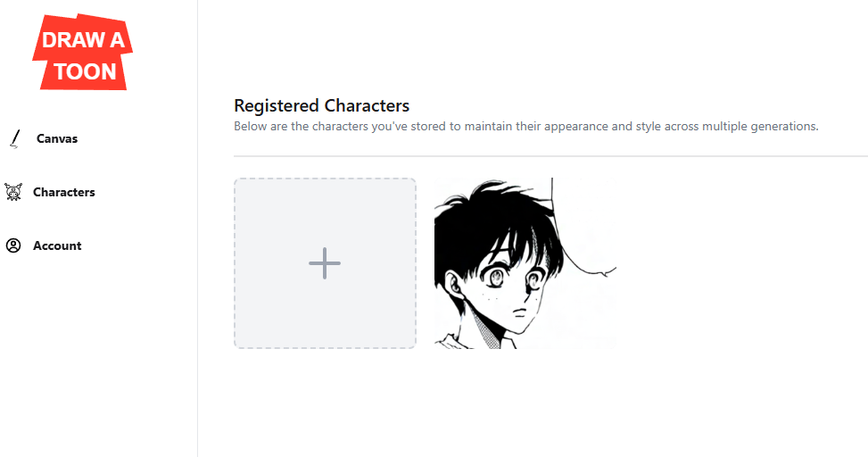This screenshot has width=868, height=457.
Task: Go to the Account menu label
Action: click(57, 245)
